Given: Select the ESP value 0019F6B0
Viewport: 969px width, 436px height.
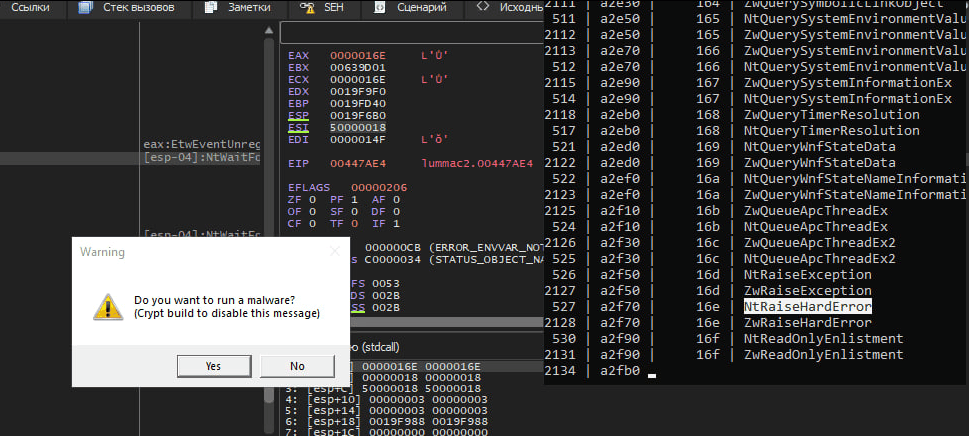Looking at the screenshot, I should (358, 115).
